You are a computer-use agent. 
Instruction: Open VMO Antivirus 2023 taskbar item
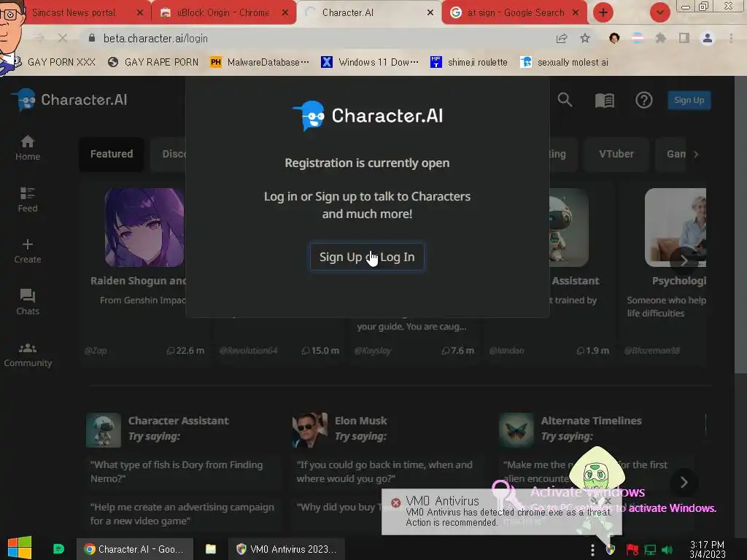coord(286,549)
